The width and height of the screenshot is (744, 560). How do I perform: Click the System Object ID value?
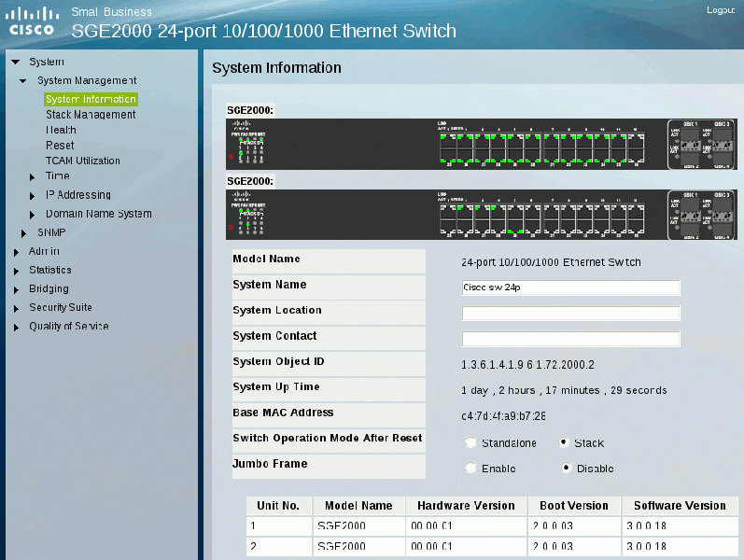coord(527,365)
